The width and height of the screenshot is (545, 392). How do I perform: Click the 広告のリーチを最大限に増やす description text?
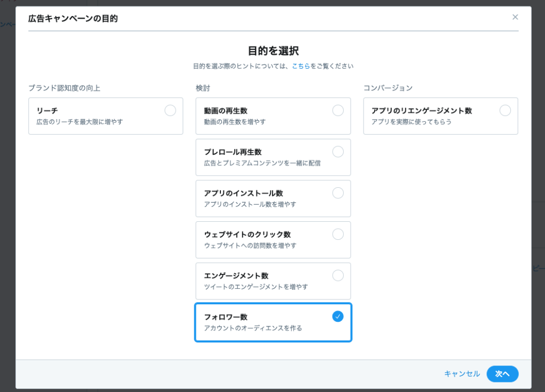[80, 122]
